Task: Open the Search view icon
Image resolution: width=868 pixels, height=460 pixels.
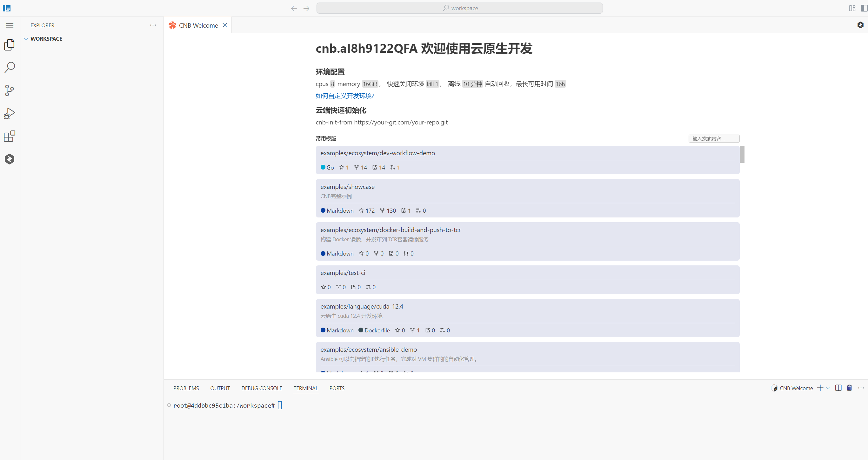Action: click(10, 67)
